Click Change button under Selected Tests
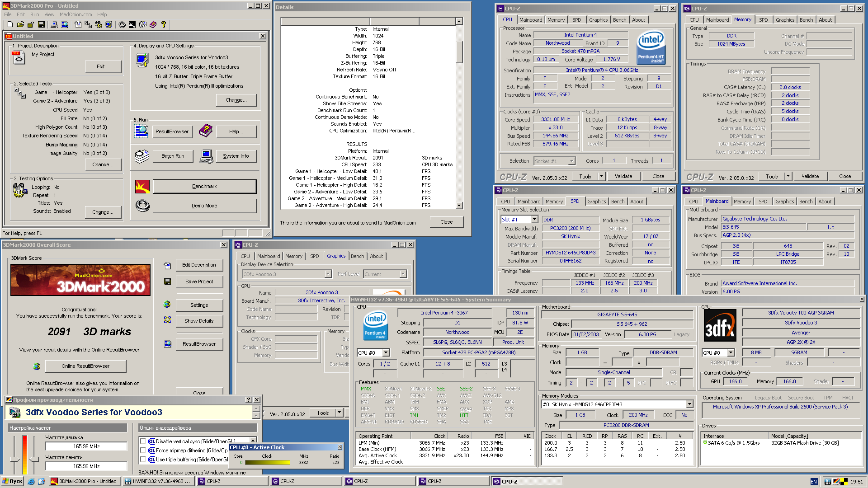 tap(103, 164)
